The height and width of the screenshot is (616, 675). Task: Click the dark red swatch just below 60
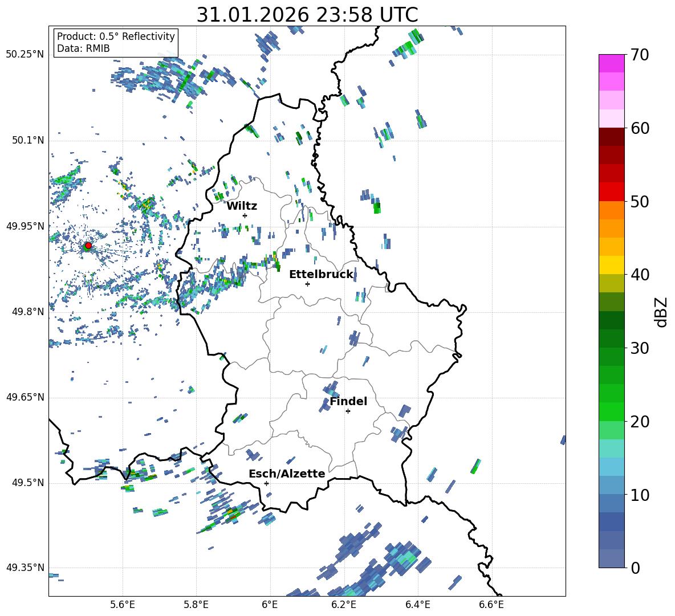[612, 137]
